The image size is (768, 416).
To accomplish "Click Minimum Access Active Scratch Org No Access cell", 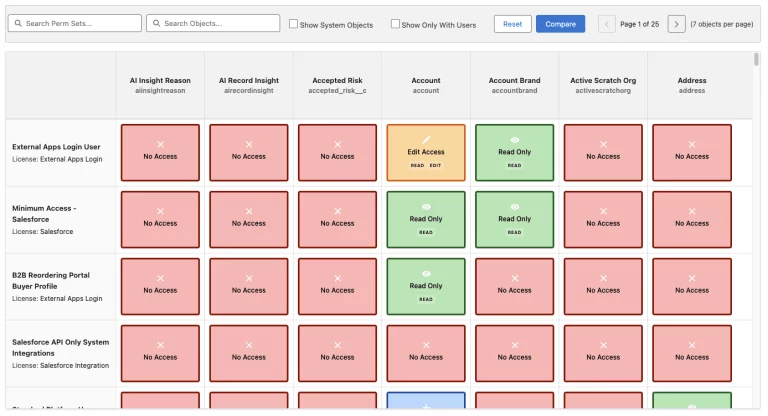I will 603,220.
